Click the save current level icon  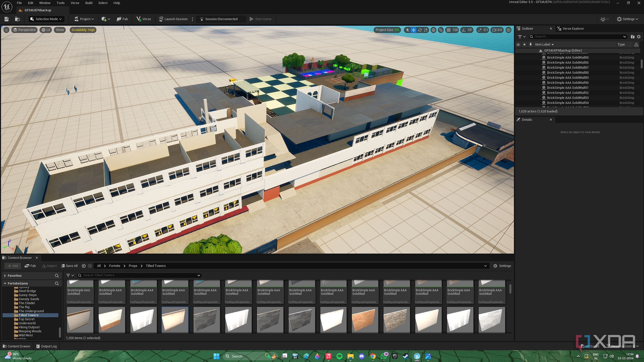7,19
